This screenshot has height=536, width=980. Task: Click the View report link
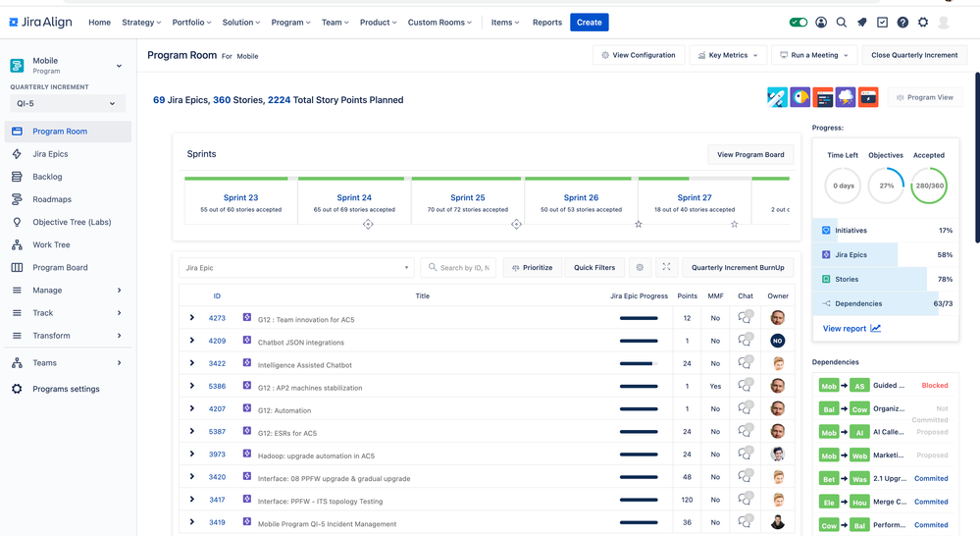(851, 328)
